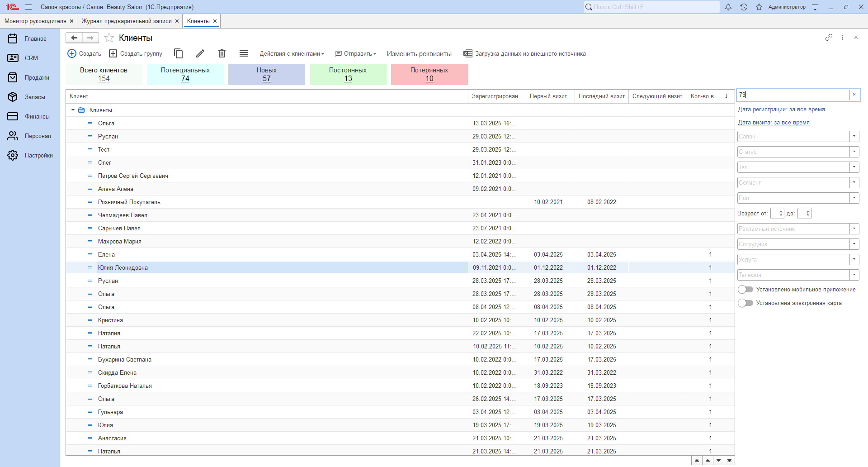Clear the search field with x
The width and height of the screenshot is (868, 467).
click(x=854, y=95)
